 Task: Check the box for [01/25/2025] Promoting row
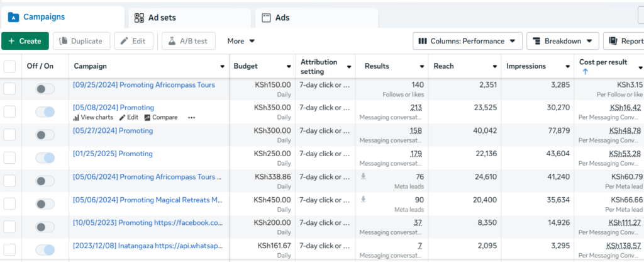pyautogui.click(x=9, y=158)
